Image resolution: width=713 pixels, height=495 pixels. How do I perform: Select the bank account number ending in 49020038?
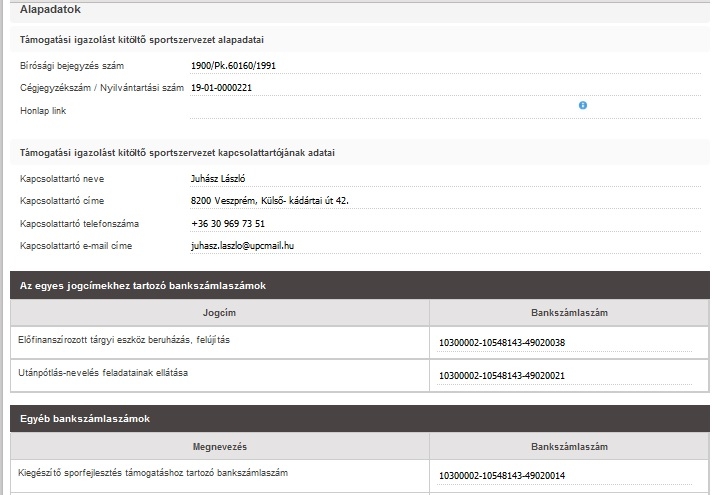click(502, 343)
